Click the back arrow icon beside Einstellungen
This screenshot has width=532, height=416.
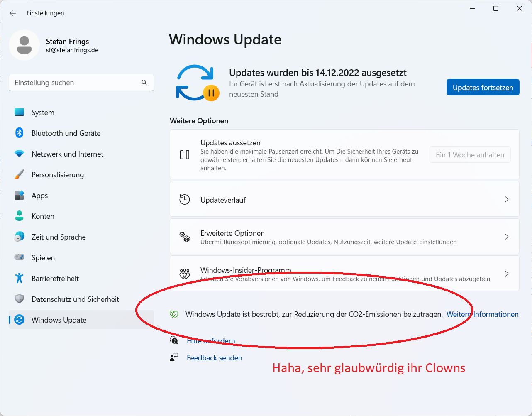coord(13,13)
